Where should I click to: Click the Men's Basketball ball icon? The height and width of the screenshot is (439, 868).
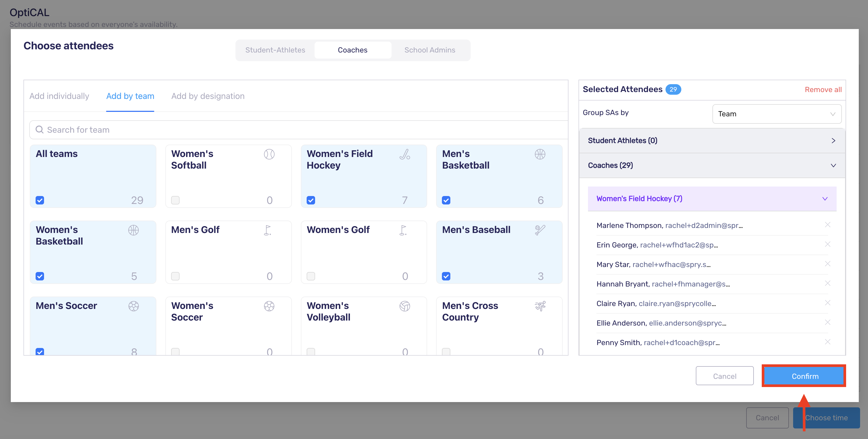click(540, 154)
